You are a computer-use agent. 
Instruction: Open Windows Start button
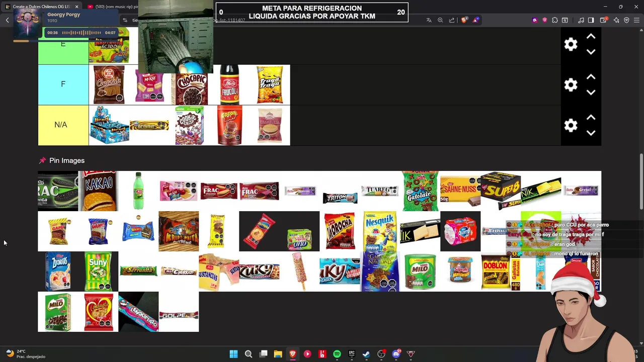click(233, 354)
